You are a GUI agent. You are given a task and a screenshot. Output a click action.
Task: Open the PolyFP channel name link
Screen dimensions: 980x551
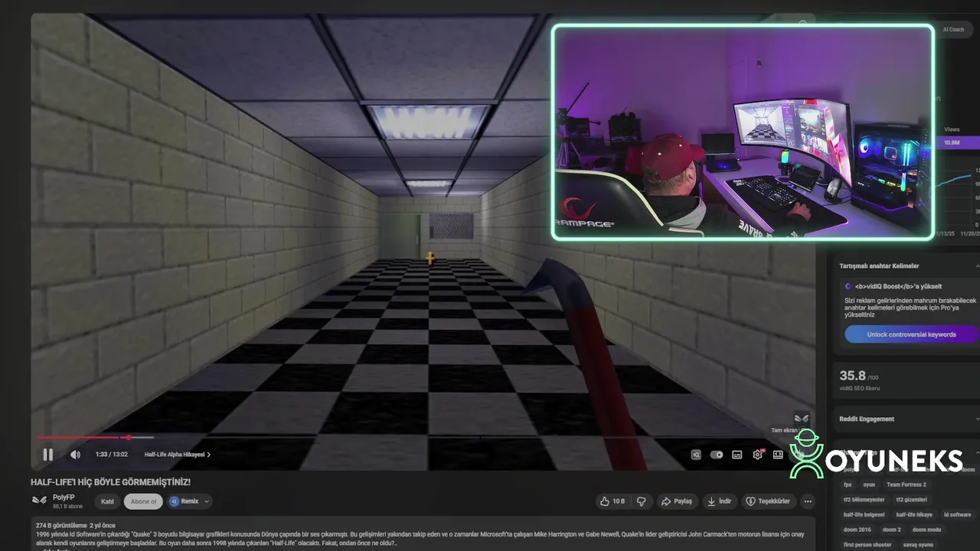64,497
